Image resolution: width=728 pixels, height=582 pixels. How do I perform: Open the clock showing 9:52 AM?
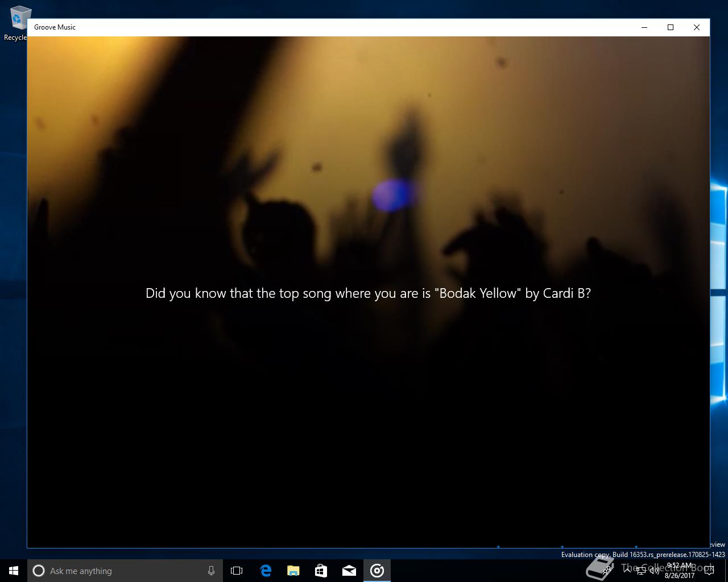click(679, 571)
